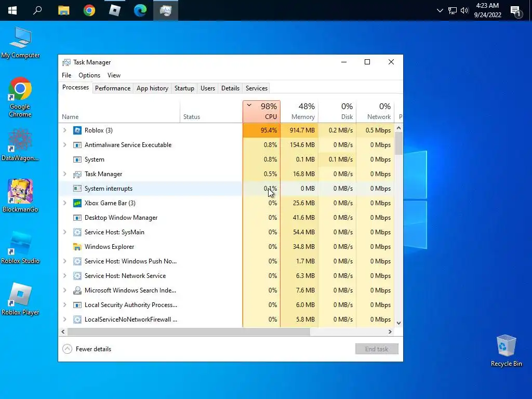Screen dimensions: 532x399
Task: Click the Antimalware Service Executable icon
Action: tap(77, 145)
